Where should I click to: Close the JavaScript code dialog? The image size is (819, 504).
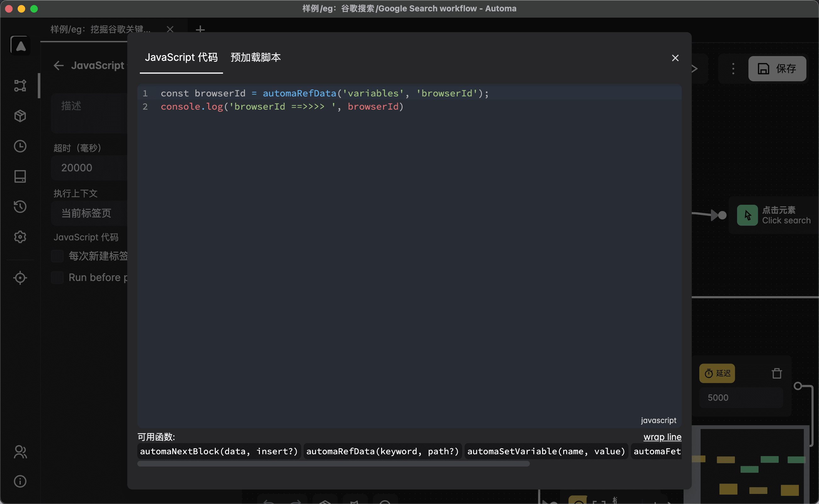tap(675, 58)
